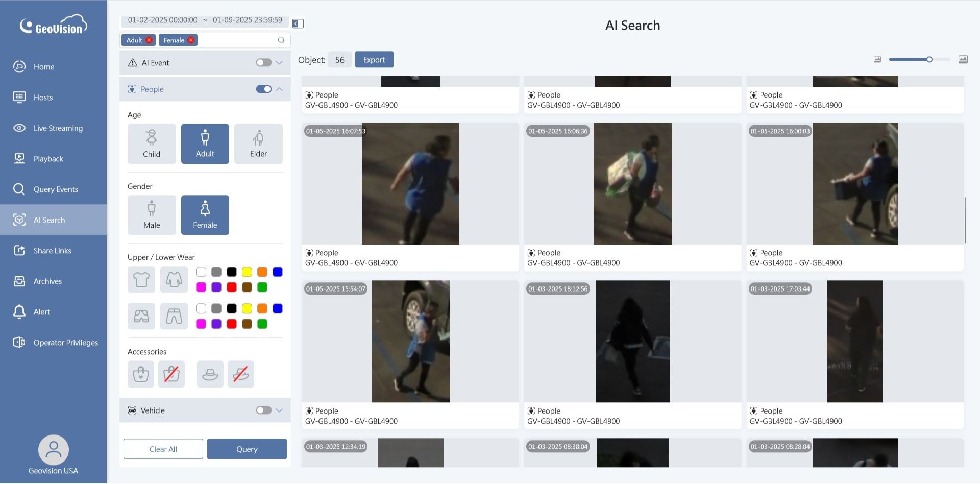Select the no-hat accessory icon
The height and width of the screenshot is (484, 980).
click(241, 374)
